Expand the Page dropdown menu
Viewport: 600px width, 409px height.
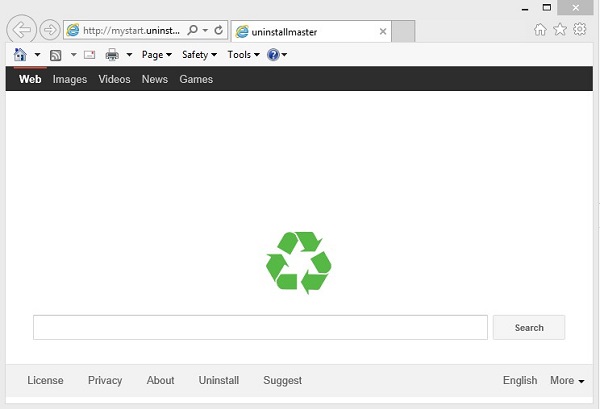(x=157, y=55)
